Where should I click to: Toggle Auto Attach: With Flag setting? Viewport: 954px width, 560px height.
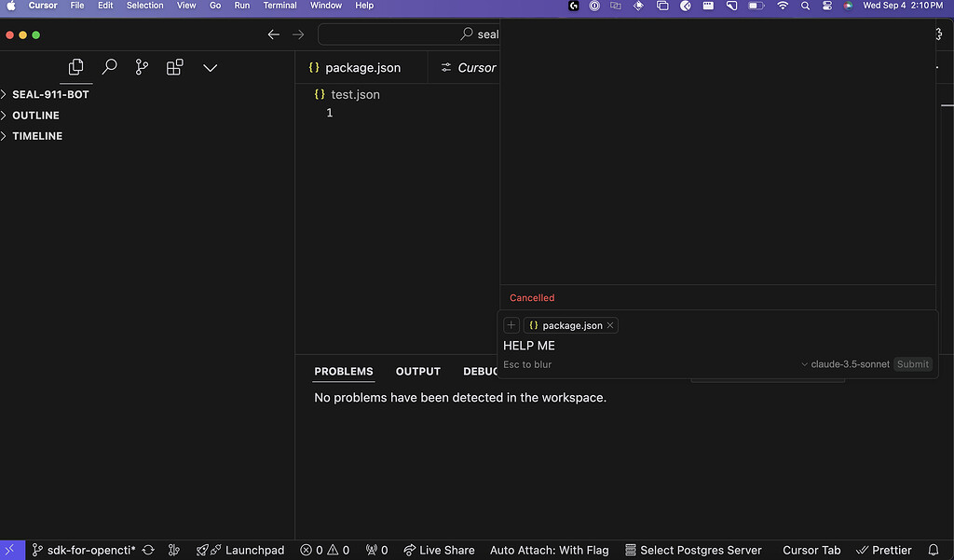pos(549,550)
